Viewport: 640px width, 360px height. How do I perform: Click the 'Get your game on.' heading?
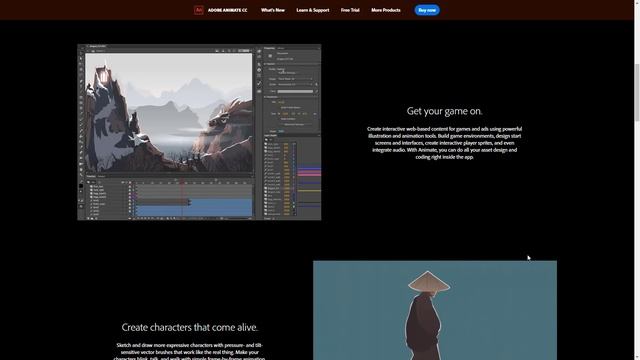pos(444,111)
